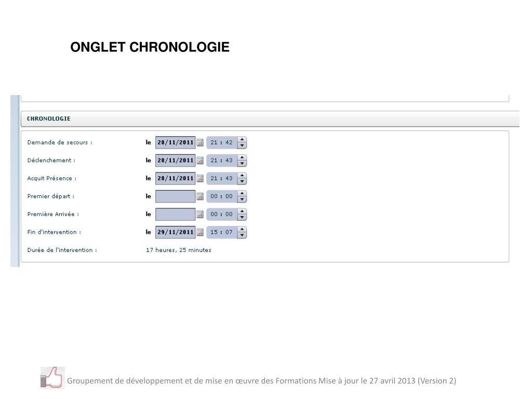Viewport: 532px width, 399px height.
Task: Open calendar picker for Fin d'intervention
Action: coord(200,232)
